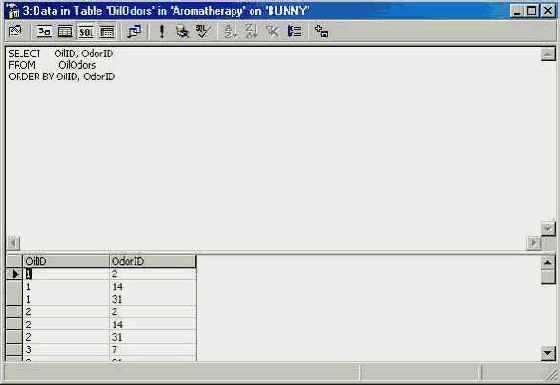Image resolution: width=560 pixels, height=385 pixels.
Task: Click the Add Table toolbar icon
Action: (x=321, y=31)
